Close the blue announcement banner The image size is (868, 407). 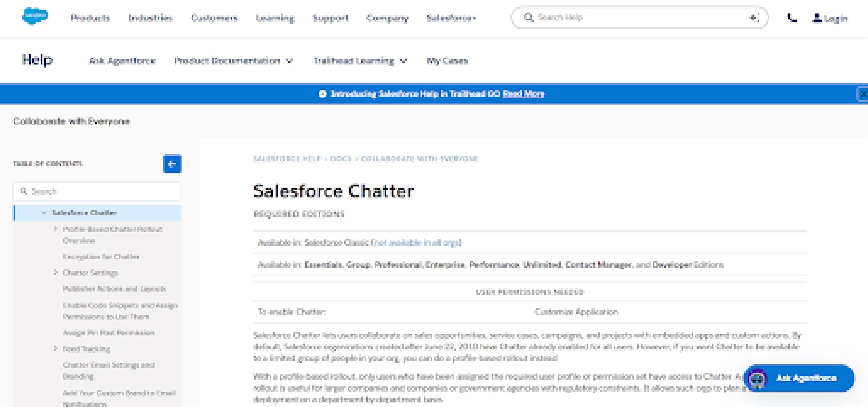coord(863,94)
